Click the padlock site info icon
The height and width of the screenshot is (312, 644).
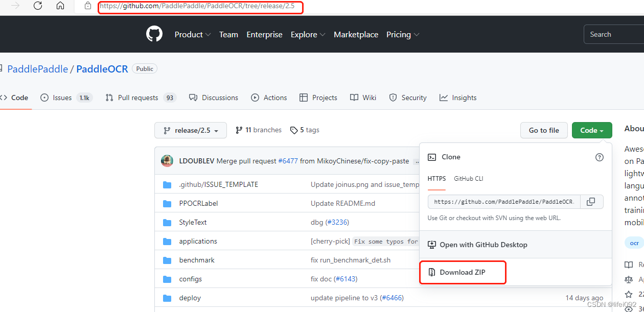coord(88,6)
